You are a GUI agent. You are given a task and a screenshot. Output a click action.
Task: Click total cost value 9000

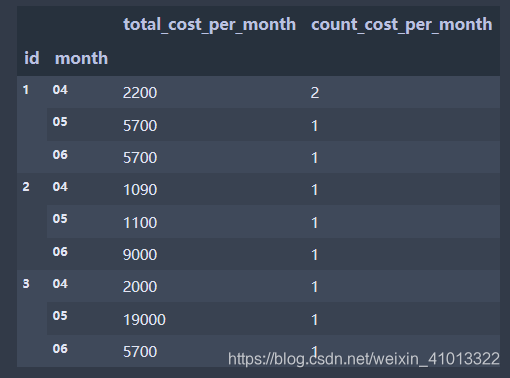[x=140, y=255]
